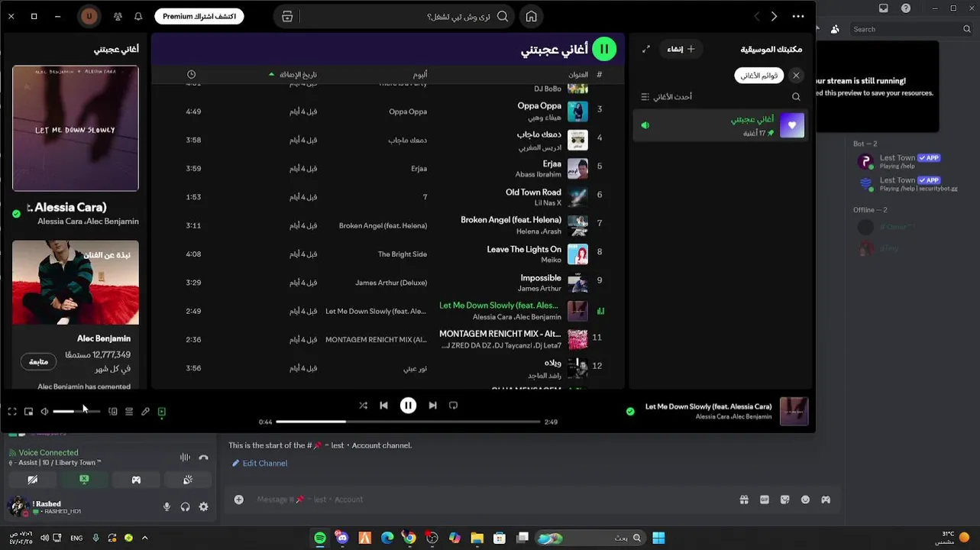980x550 pixels.
Task: Open the Spotify three-dots menu
Action: tap(798, 16)
